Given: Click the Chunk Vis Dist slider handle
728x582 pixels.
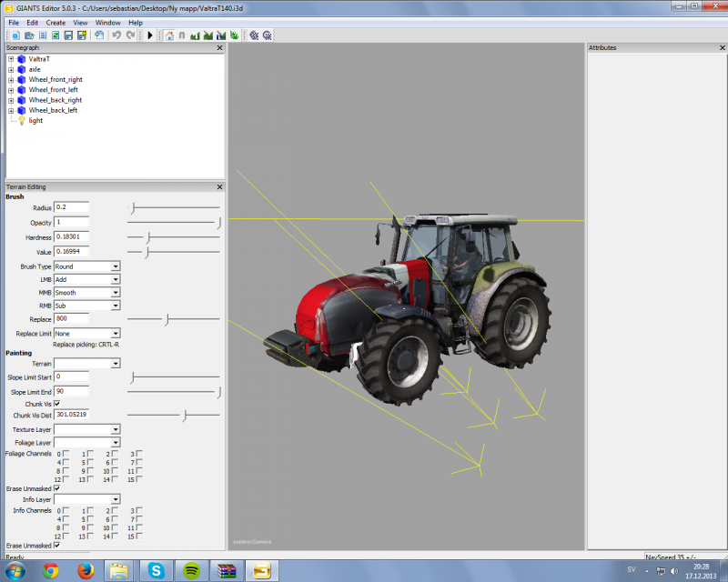Looking at the screenshot, I should (185, 416).
